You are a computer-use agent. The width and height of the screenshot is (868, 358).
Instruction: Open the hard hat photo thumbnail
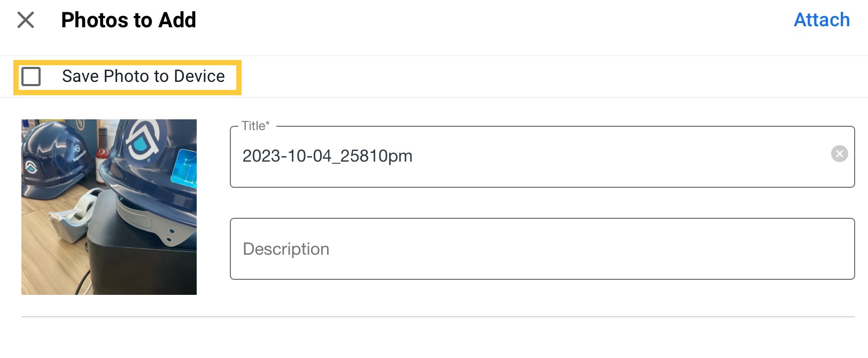[109, 207]
